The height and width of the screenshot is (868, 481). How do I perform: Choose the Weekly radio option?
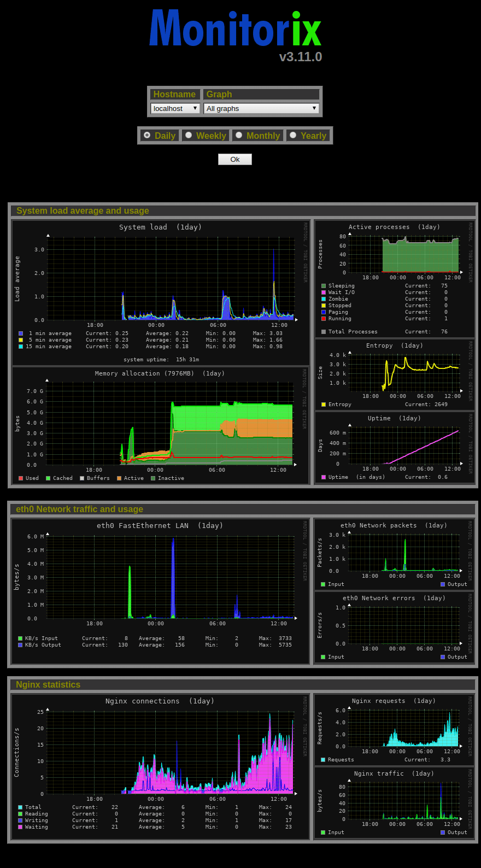189,135
